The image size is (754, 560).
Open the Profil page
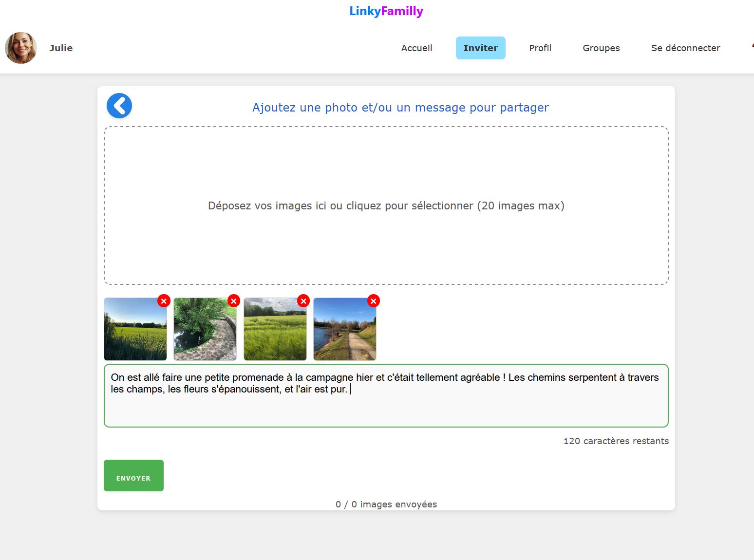(540, 48)
